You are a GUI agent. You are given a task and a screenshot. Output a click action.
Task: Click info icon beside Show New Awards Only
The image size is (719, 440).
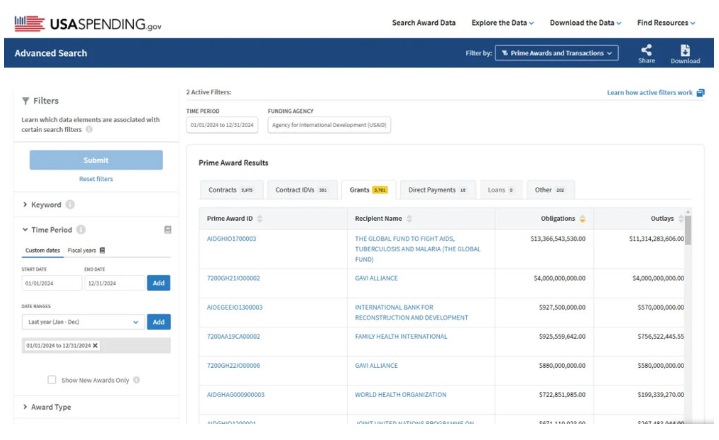coord(137,380)
